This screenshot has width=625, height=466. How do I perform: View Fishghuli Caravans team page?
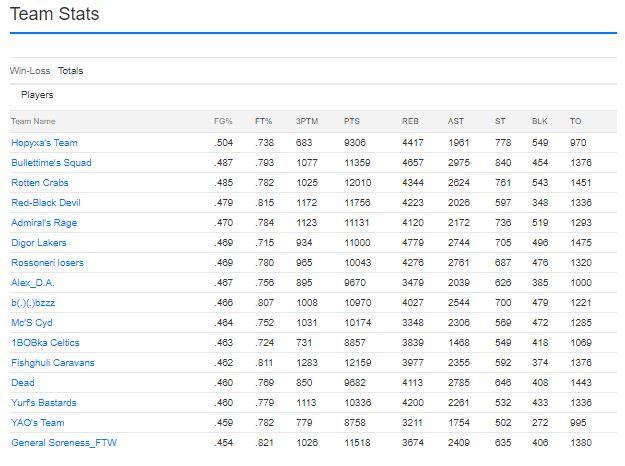click(53, 363)
